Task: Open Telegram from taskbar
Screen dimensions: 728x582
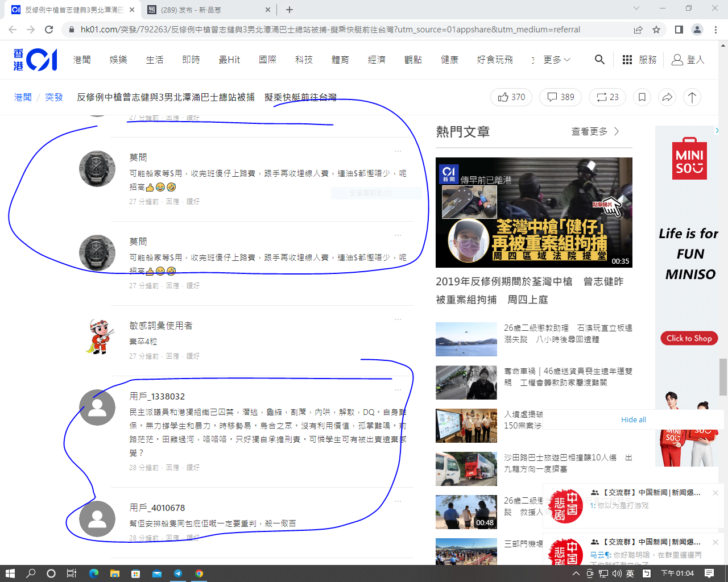Action: pyautogui.click(x=178, y=573)
